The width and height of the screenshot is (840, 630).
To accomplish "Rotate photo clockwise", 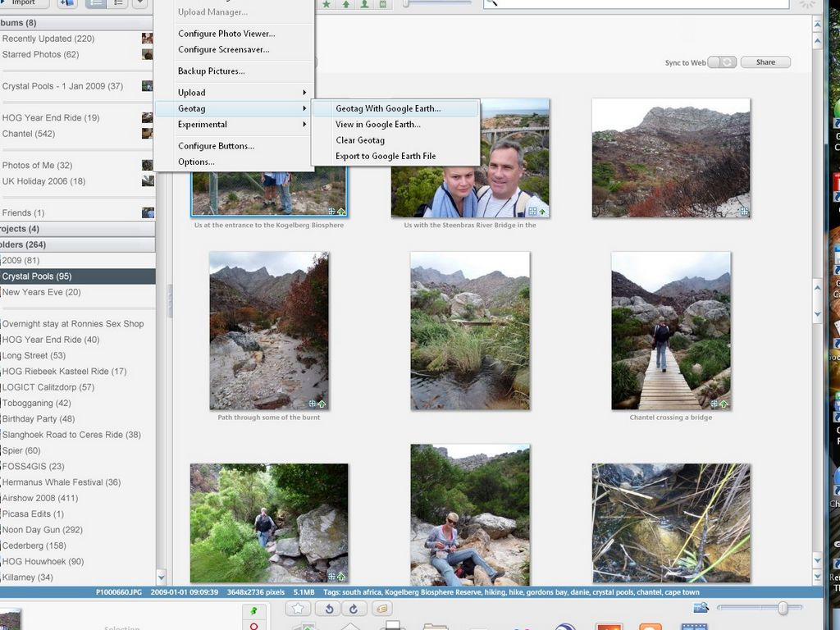I will (x=354, y=609).
